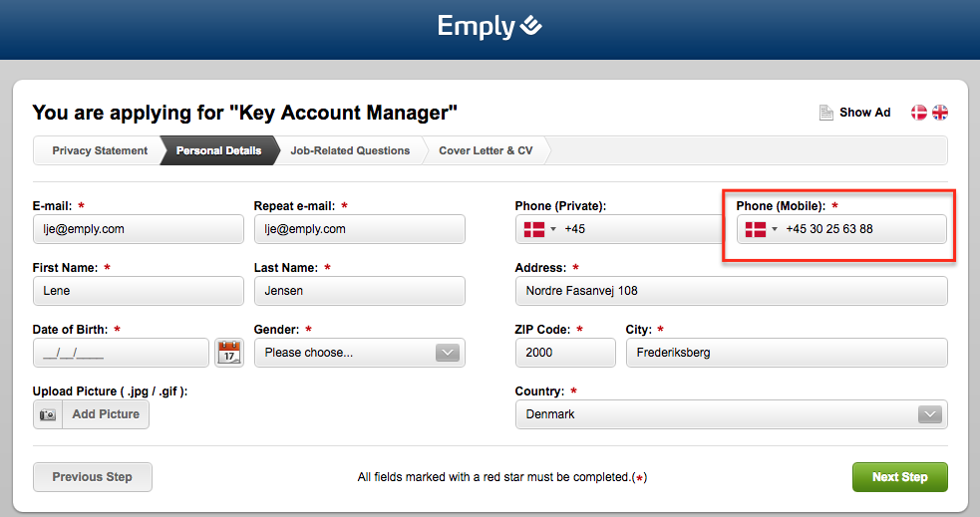Click the Previous Step button
980x517 pixels.
point(92,477)
